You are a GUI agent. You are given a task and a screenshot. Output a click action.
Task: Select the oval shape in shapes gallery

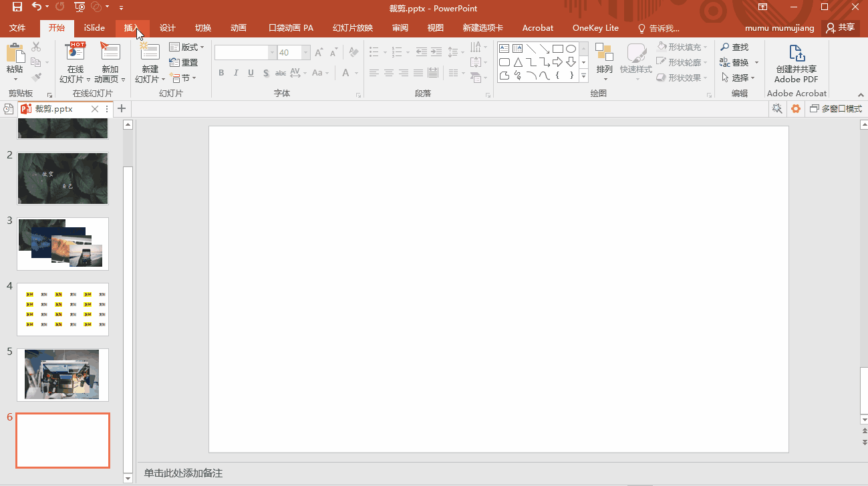(571, 49)
